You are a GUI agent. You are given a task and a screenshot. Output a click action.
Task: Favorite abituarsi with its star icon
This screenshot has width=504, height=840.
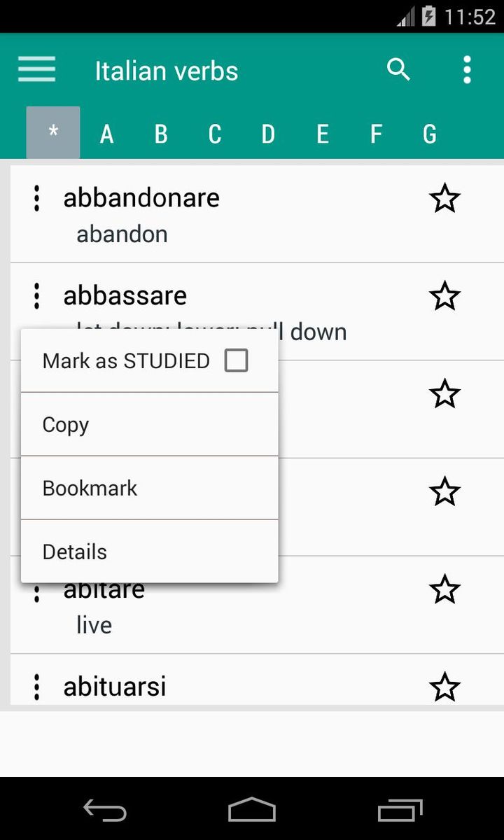tap(444, 687)
